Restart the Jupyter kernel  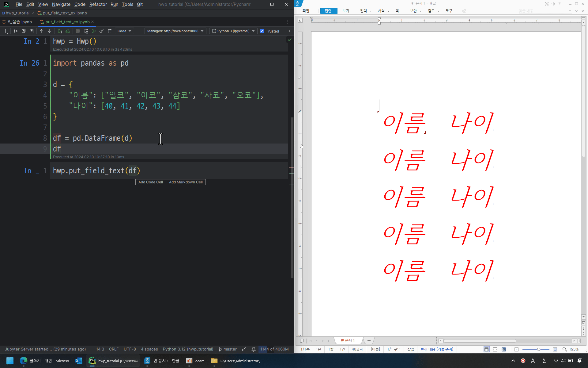pos(86,31)
